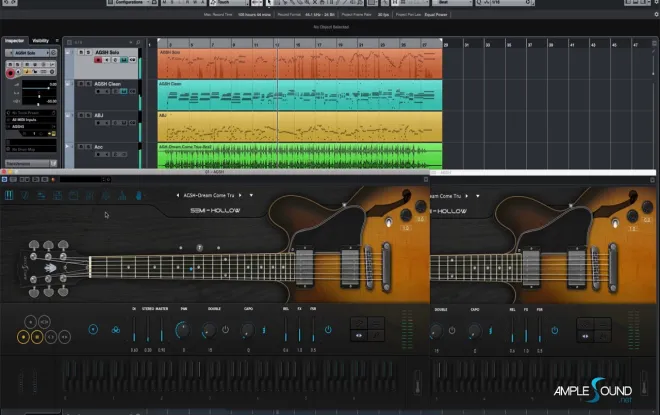Adjust the REL release slider

(286, 330)
